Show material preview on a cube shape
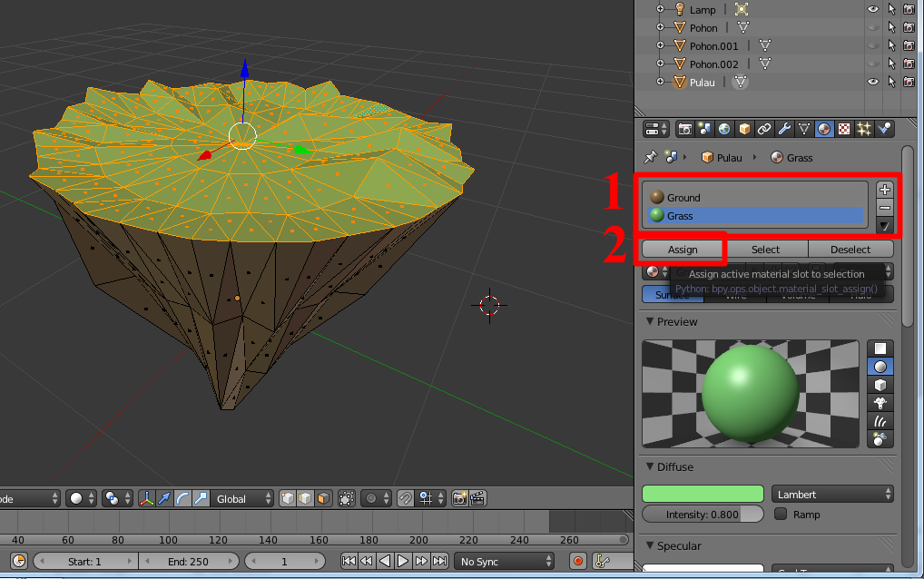The width and height of the screenshot is (924, 579). (x=879, y=386)
